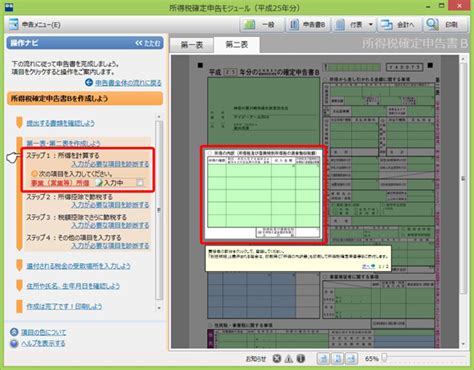Click the 入力中 pencil icon
The image size is (474, 370).
(x=99, y=183)
